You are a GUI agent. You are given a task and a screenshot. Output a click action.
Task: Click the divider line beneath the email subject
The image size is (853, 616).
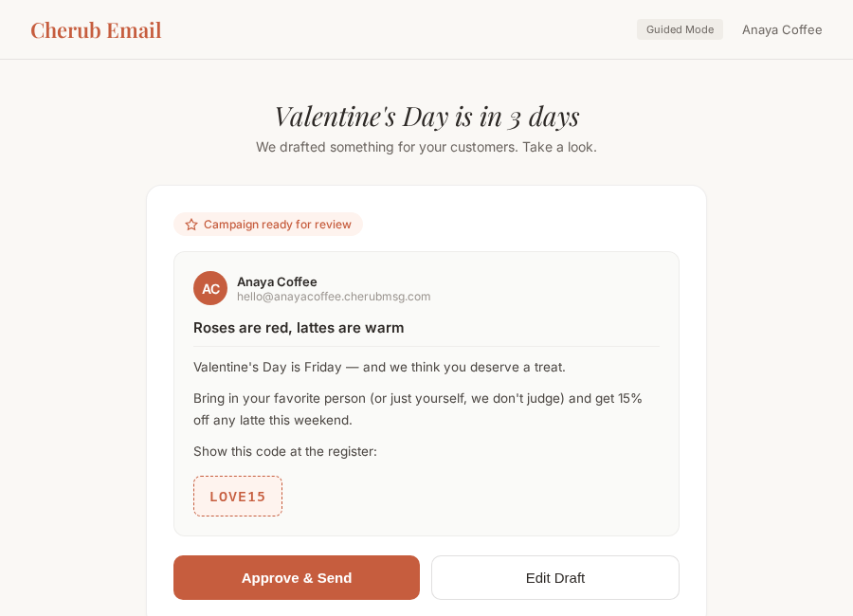426,346
